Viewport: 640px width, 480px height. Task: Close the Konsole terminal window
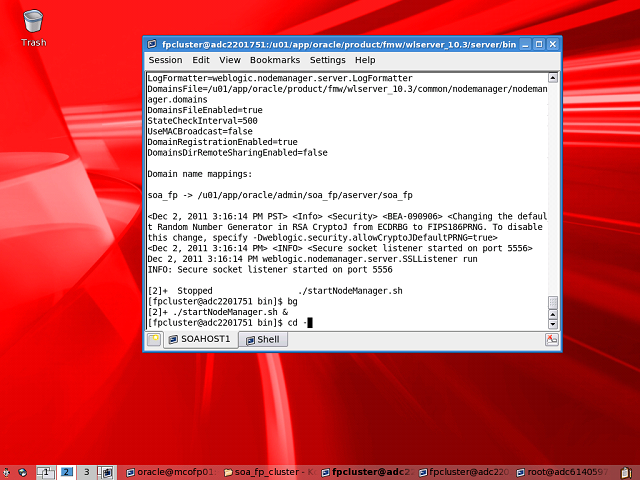click(552, 44)
